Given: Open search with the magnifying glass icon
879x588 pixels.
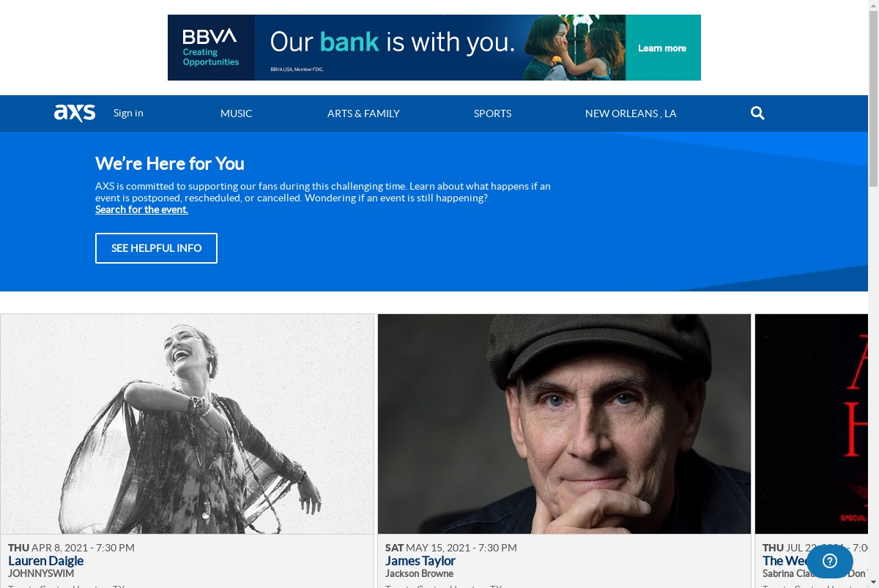Looking at the screenshot, I should click(x=757, y=113).
